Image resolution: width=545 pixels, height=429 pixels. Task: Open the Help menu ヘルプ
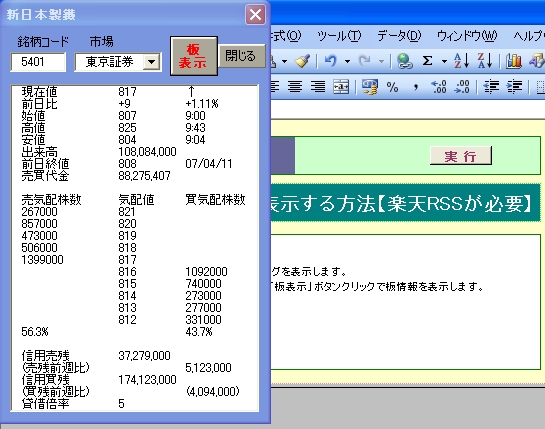pos(529,35)
